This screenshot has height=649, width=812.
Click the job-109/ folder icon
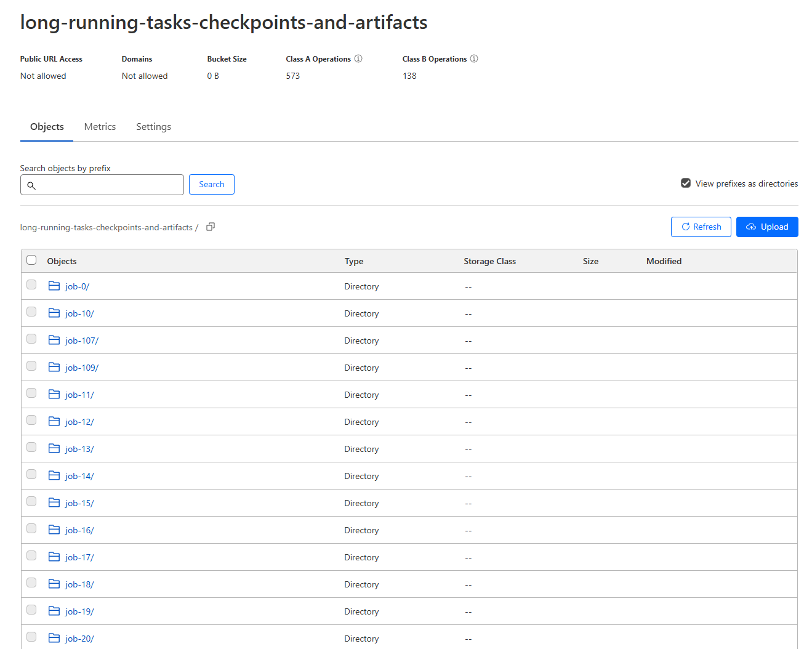(54, 367)
